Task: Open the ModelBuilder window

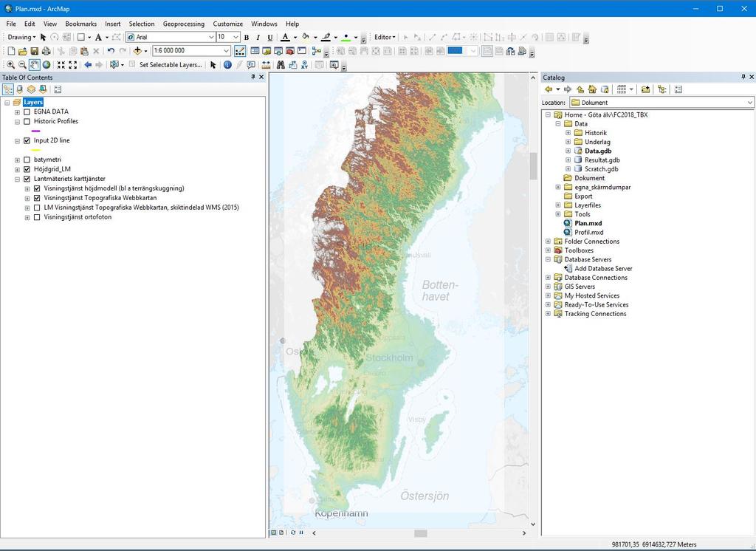Action: tap(316, 51)
